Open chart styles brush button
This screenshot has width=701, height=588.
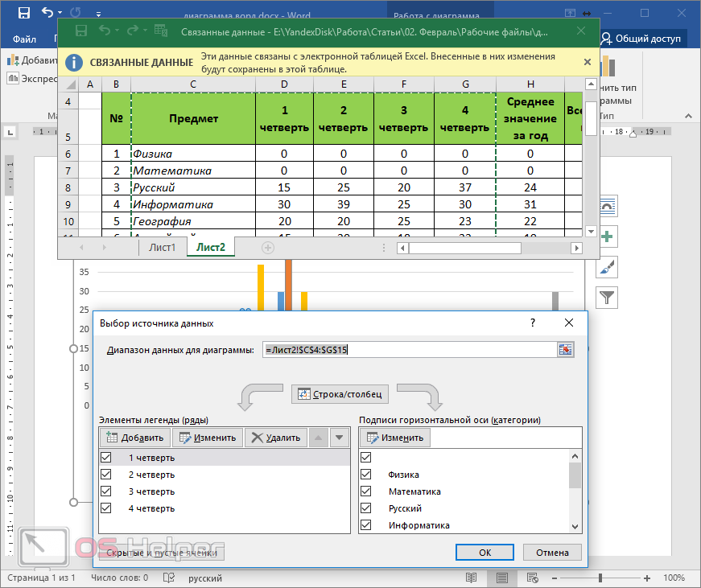coord(607,267)
